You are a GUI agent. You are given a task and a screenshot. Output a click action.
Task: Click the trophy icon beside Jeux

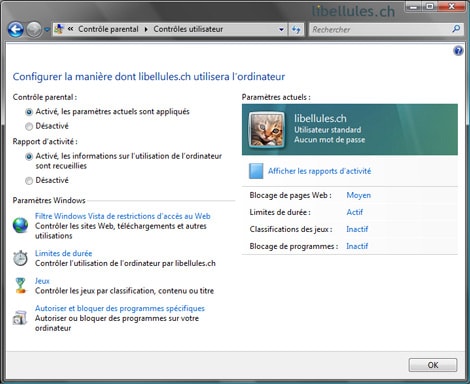click(21, 285)
